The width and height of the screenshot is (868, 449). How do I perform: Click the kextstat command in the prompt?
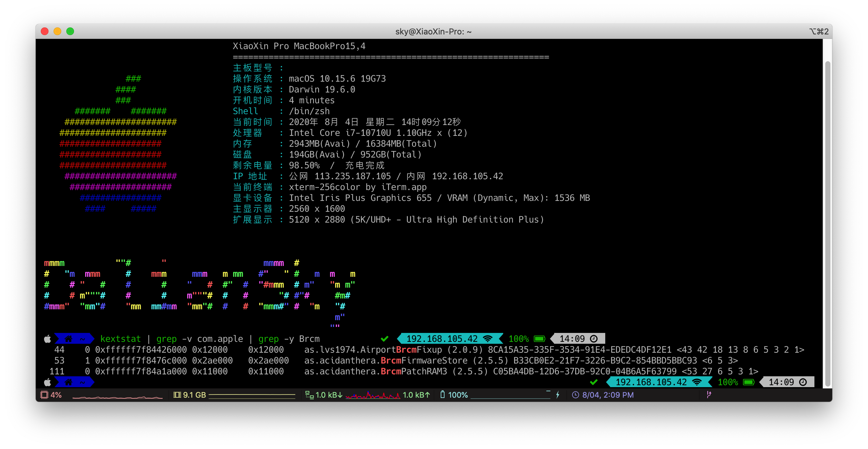(120, 338)
